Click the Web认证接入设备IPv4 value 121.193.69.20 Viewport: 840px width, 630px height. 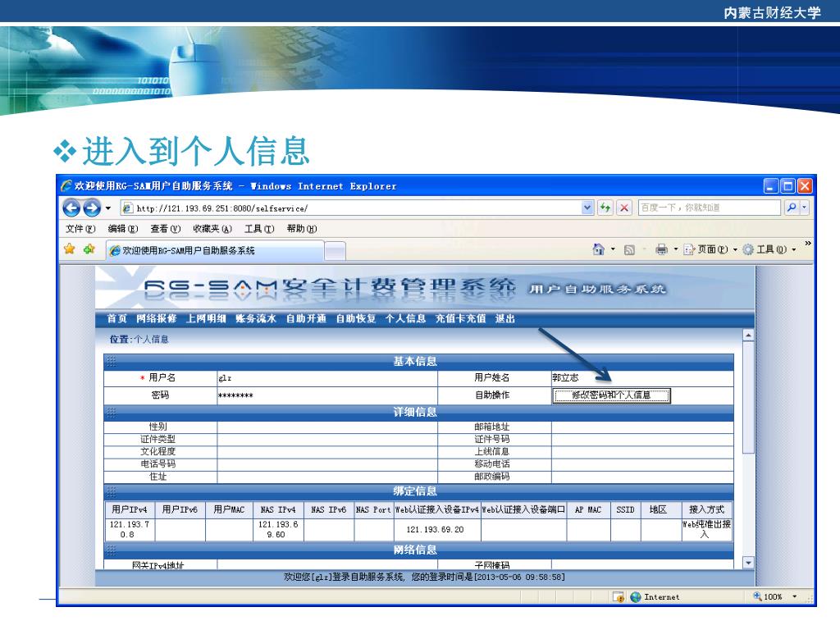[x=435, y=530]
